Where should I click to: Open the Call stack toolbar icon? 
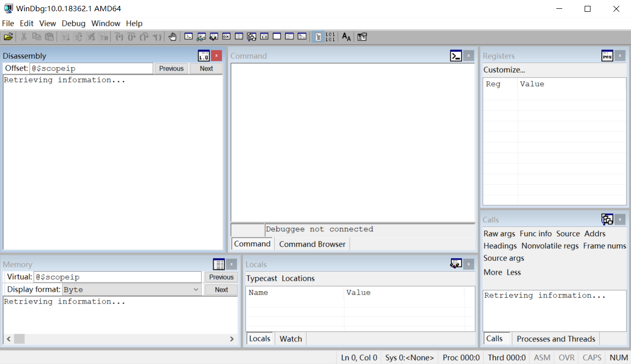[x=251, y=37]
